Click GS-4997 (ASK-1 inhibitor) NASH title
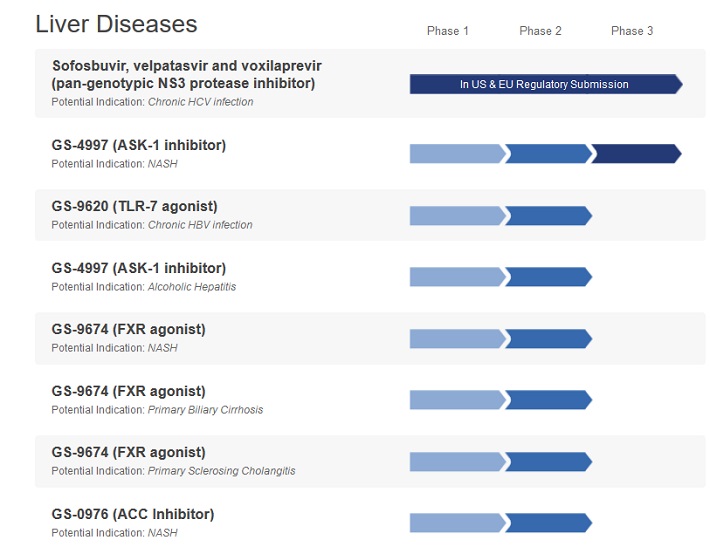This screenshot has width=710, height=547. click(139, 145)
